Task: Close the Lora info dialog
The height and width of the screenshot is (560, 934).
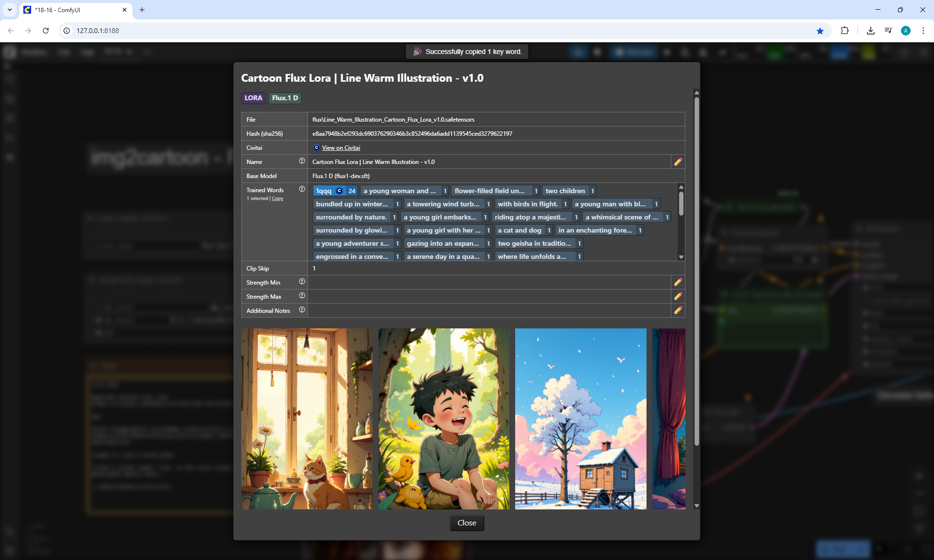Action: pyautogui.click(x=467, y=523)
